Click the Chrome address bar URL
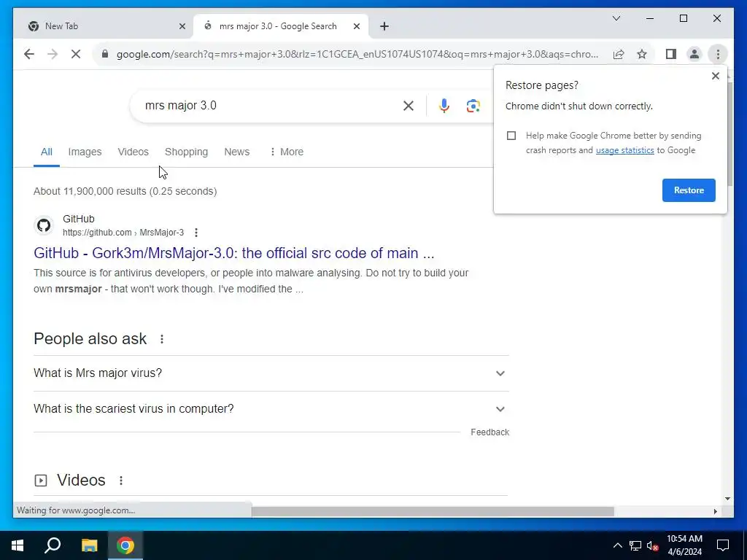747x560 pixels. (357, 54)
